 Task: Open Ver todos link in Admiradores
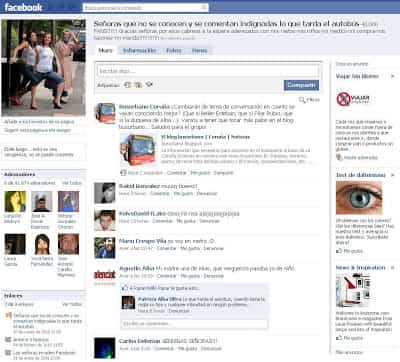(x=72, y=183)
